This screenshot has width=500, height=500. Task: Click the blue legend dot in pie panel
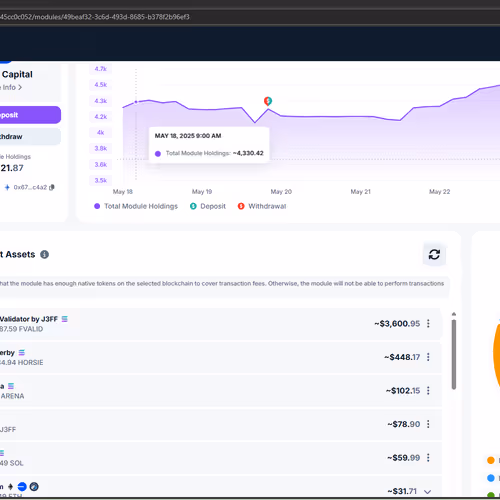pos(491,478)
